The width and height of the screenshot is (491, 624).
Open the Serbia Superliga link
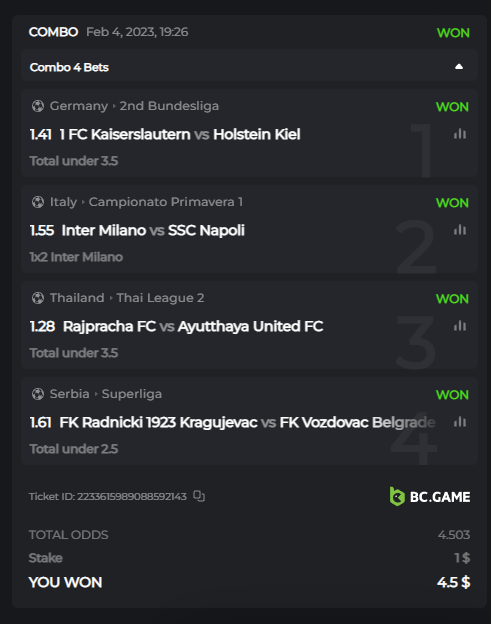coord(132,394)
